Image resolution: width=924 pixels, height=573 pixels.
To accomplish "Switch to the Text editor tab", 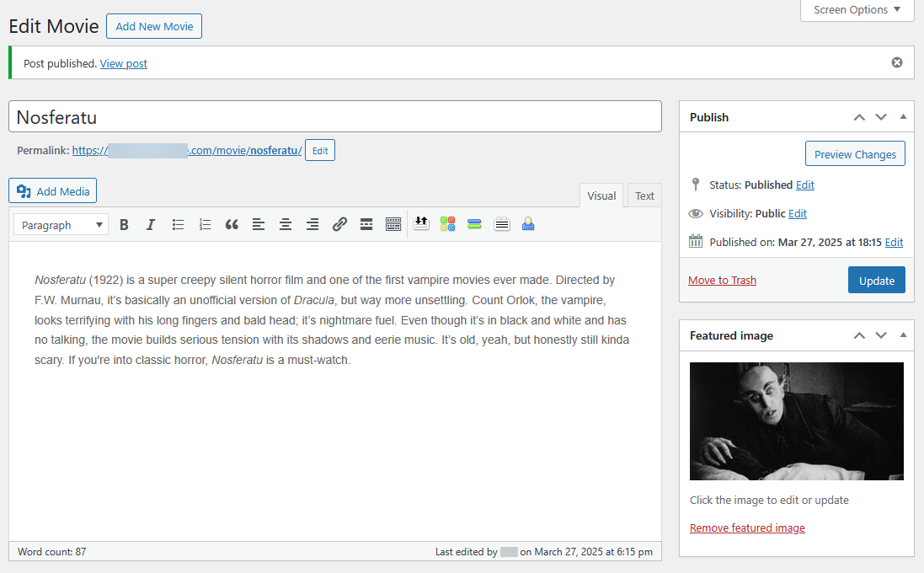I will point(644,195).
